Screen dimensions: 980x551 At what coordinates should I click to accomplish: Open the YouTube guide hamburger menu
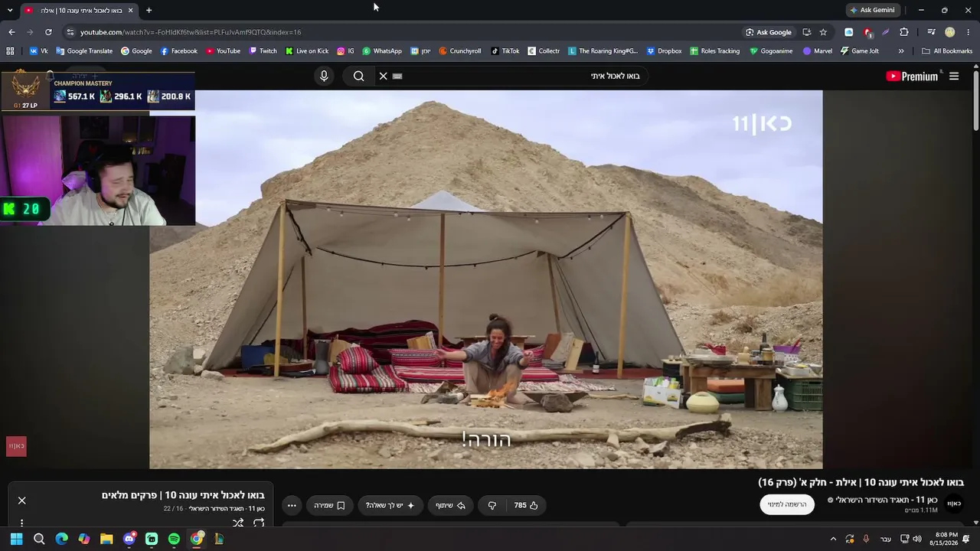coord(954,76)
